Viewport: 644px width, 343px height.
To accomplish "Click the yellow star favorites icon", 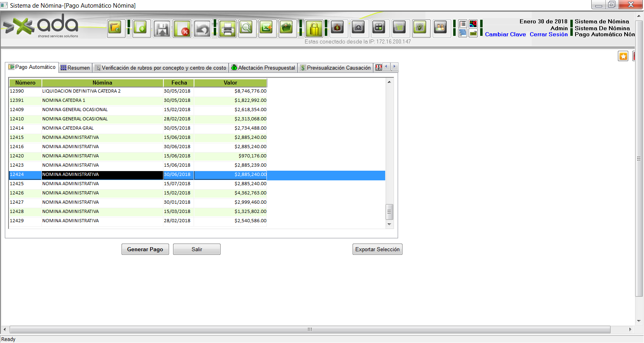I will click(x=623, y=56).
